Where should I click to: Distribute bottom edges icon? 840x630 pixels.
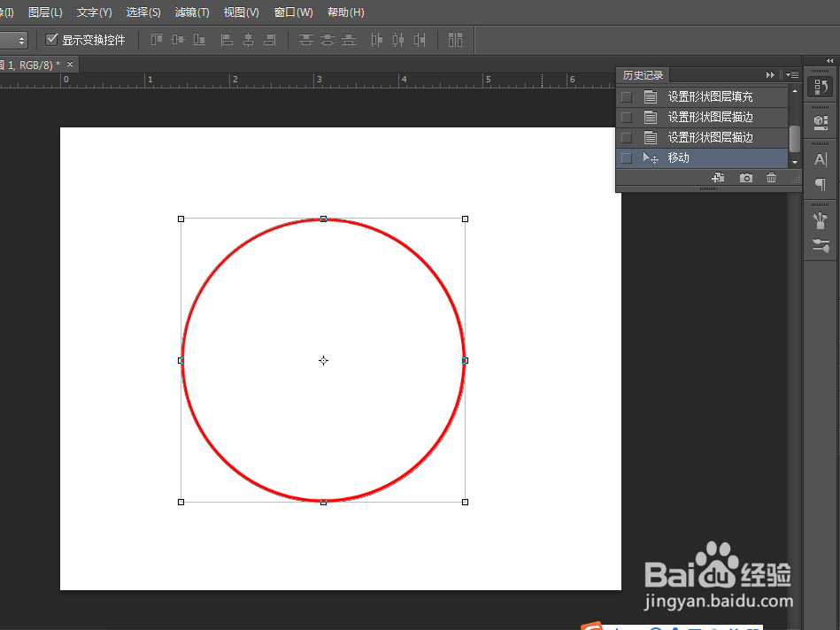click(x=349, y=40)
